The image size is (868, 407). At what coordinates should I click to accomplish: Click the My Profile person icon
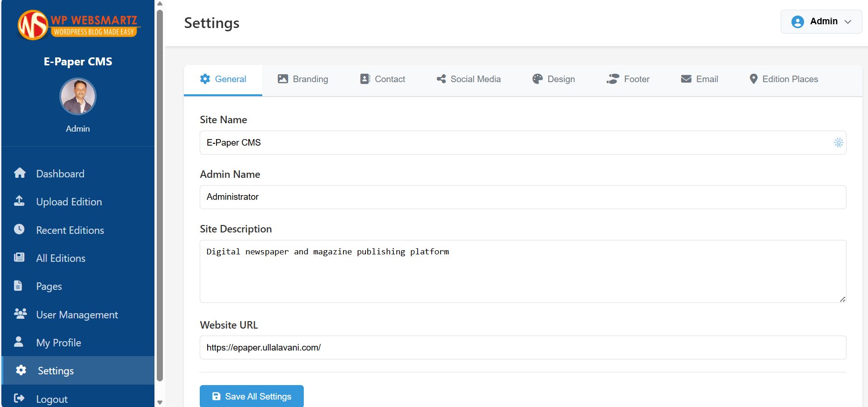click(x=19, y=342)
